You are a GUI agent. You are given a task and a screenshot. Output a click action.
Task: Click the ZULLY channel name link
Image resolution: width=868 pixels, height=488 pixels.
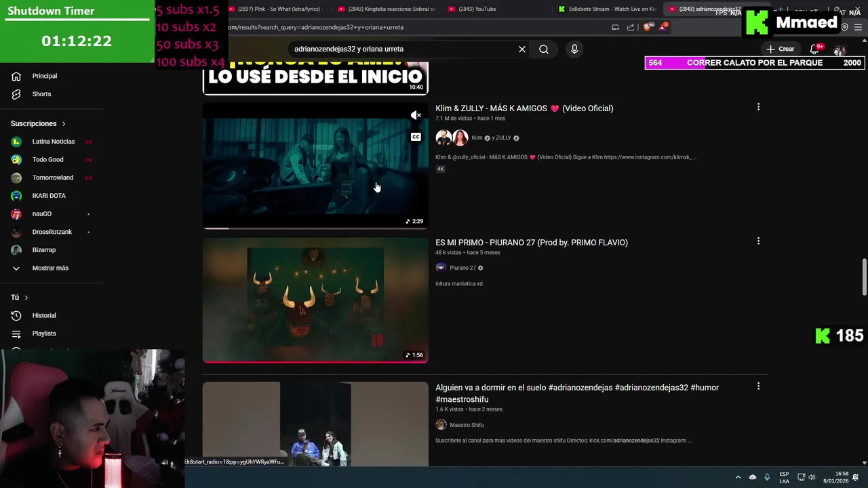tap(502, 138)
